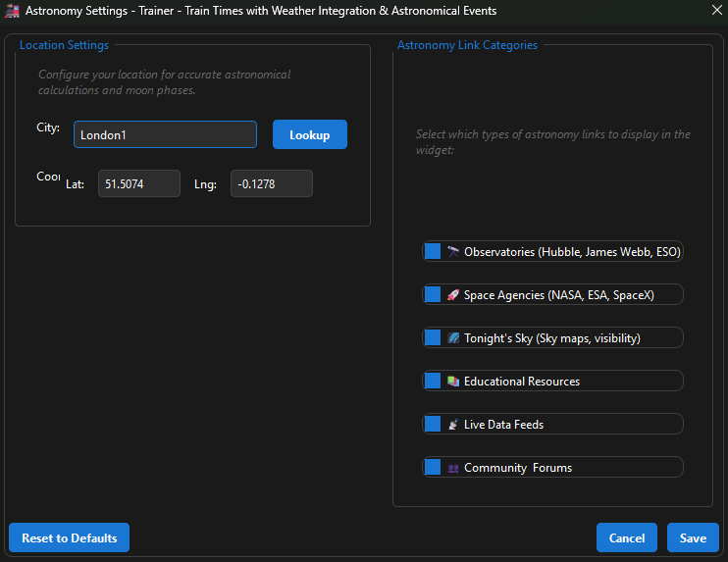Disable the Tonight's Sky checkbox
The image size is (728, 562).
pos(433,338)
